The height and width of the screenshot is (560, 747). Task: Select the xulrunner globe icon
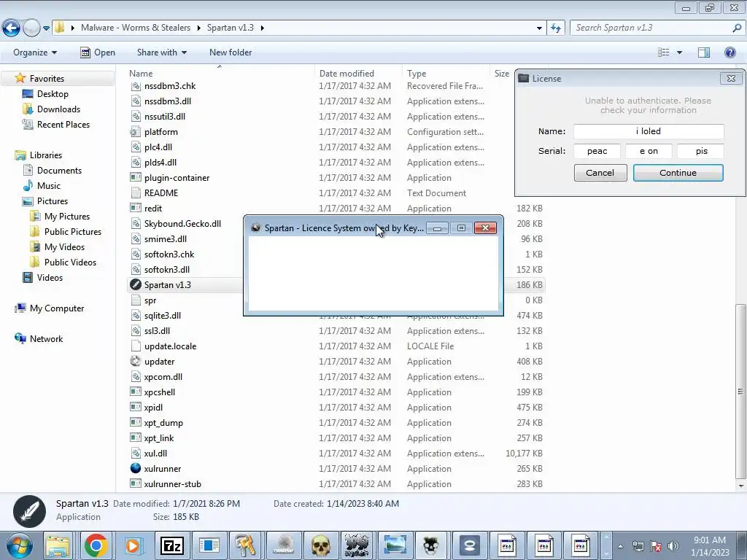136,469
